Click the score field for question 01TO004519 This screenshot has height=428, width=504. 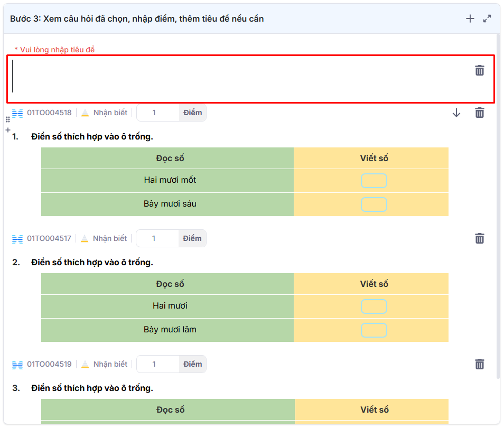(158, 364)
